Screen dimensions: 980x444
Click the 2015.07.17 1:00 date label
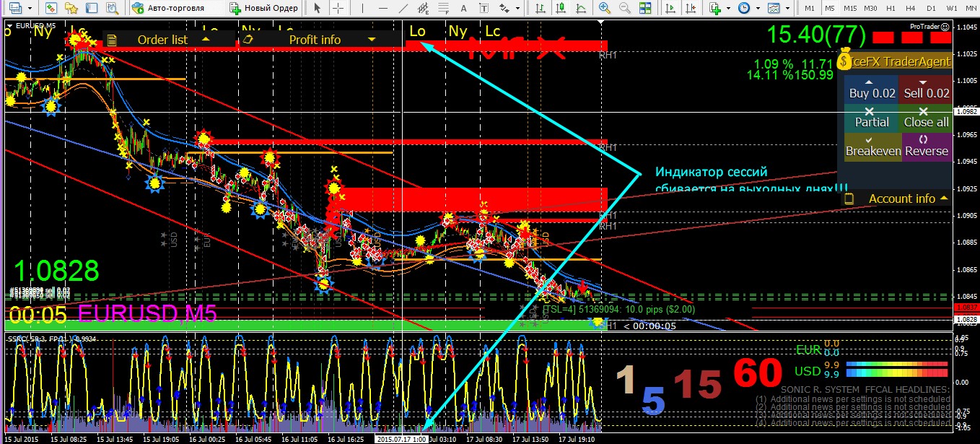[401, 438]
